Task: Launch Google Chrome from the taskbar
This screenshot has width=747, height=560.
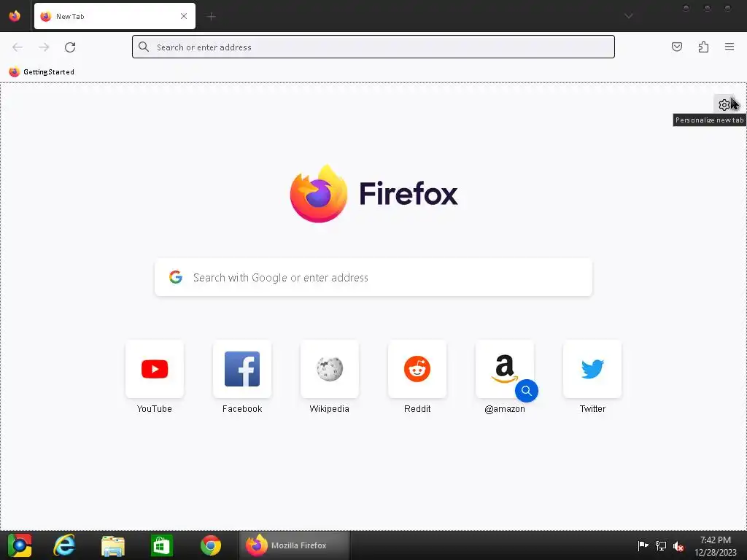Action: (211, 545)
